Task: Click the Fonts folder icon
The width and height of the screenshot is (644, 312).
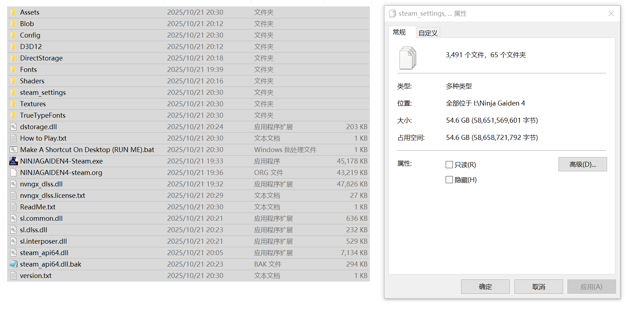Action: [14, 69]
